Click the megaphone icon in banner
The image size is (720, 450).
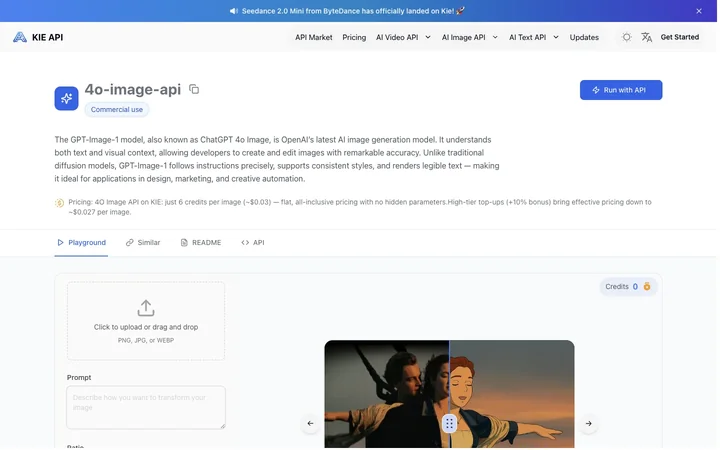pyautogui.click(x=234, y=11)
